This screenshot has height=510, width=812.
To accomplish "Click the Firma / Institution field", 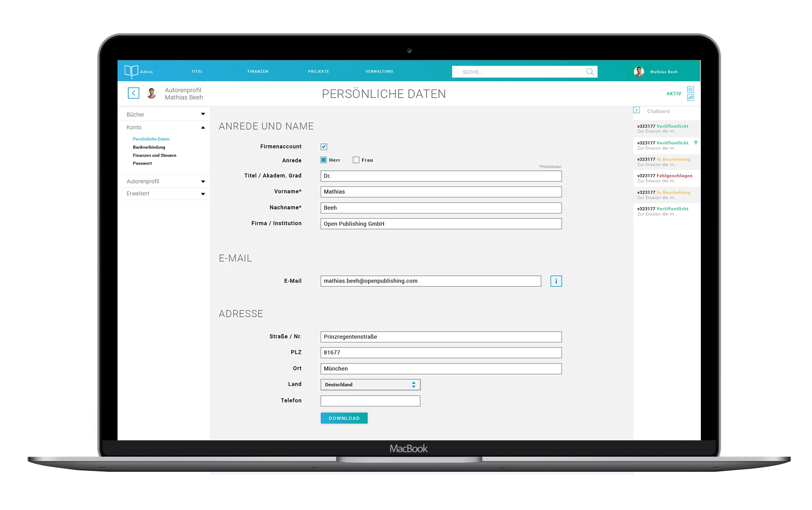I will tap(441, 224).
